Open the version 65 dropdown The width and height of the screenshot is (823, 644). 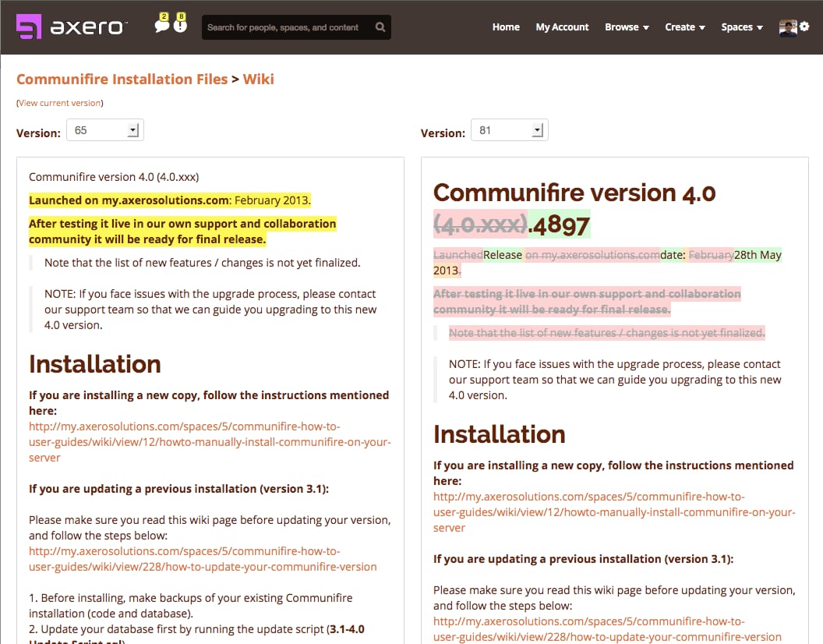tap(105, 130)
